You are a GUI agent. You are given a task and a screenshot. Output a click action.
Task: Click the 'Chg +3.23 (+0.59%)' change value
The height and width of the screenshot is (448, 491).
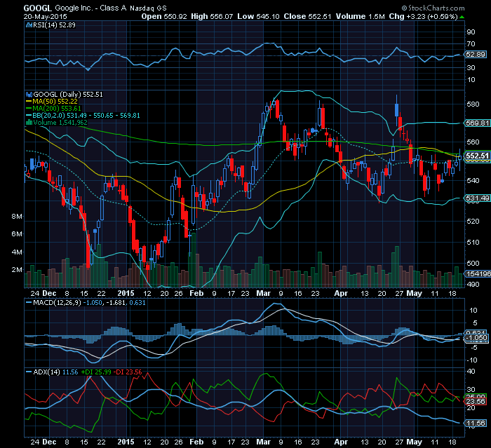[424, 17]
